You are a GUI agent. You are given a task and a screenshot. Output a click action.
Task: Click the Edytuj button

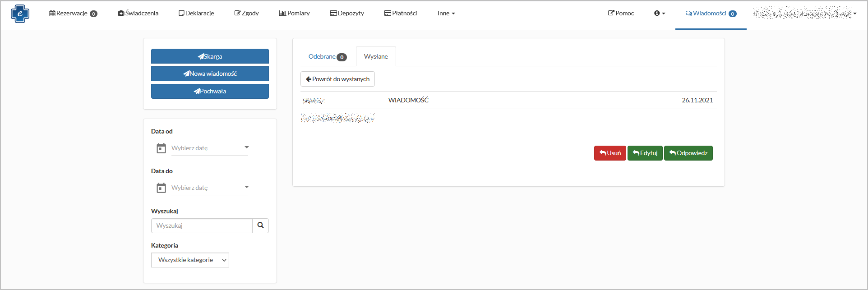645,153
